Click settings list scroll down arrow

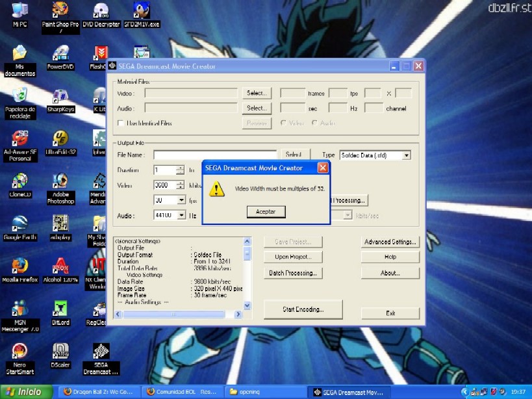247,305
